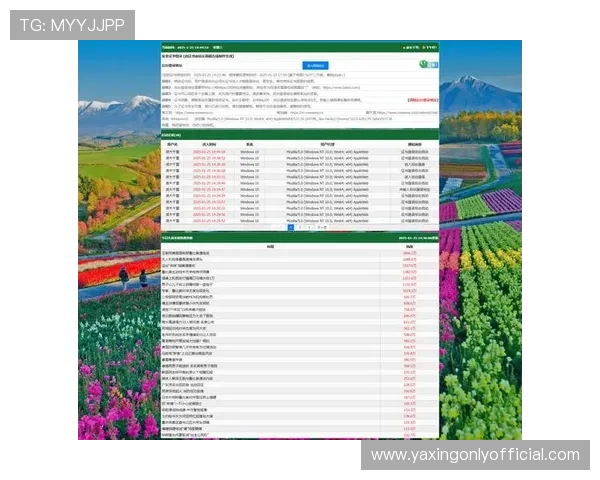
Task: Click the previous page pagination button
Action: pyautogui.click(x=279, y=227)
